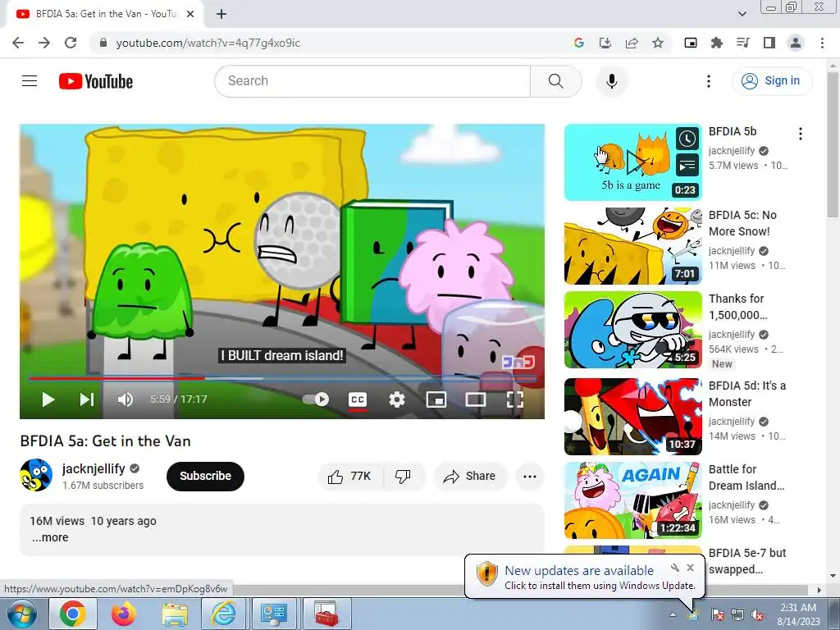The image size is (840, 630).
Task: Open action menu for BFDIA 5b
Action: (x=801, y=134)
